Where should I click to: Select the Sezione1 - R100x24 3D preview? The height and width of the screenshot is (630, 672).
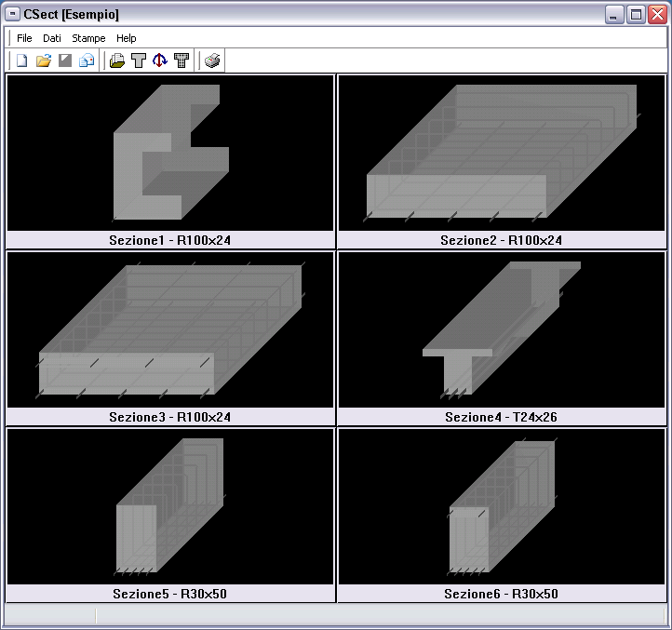tap(169, 153)
